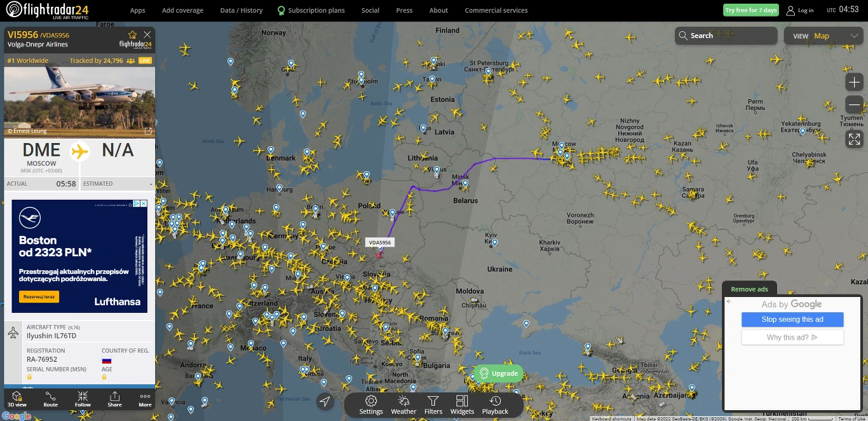
Task: Open the Data / History menu
Action: [241, 10]
